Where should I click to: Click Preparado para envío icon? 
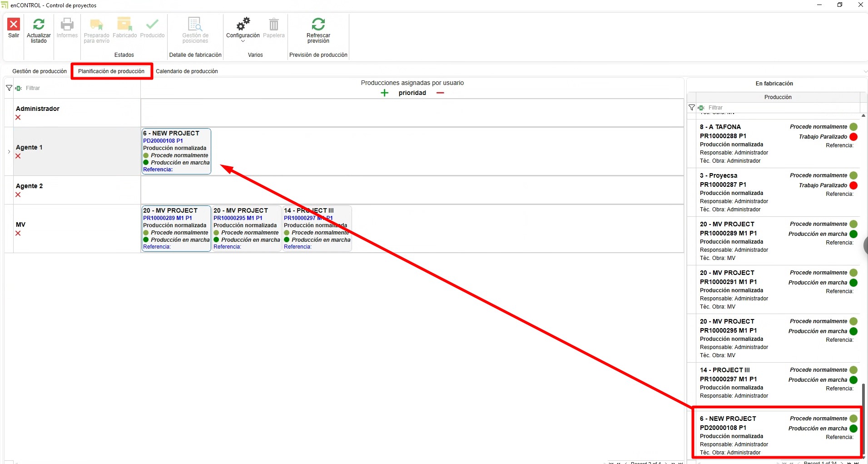[96, 24]
